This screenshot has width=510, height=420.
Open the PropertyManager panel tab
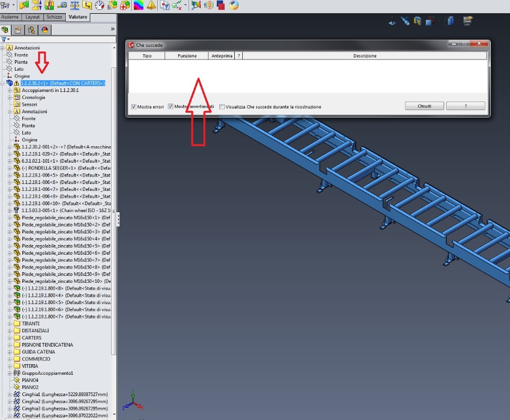click(18, 30)
